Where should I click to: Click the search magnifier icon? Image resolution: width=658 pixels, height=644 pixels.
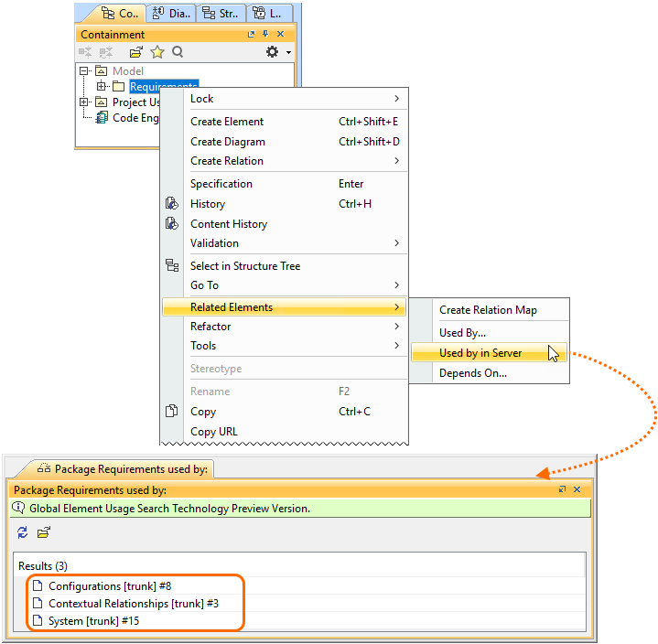tap(178, 52)
